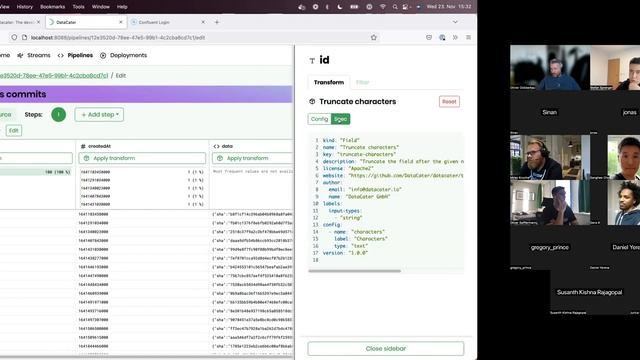This screenshot has height=360, width=640.
Task: Select step 1 green circle
Action: pyautogui.click(x=58, y=115)
